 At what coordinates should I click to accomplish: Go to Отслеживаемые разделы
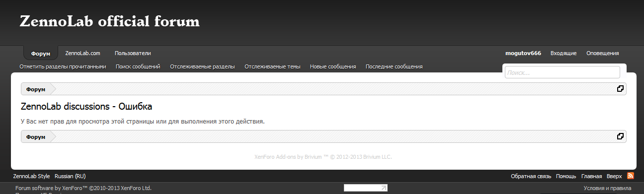tap(202, 66)
